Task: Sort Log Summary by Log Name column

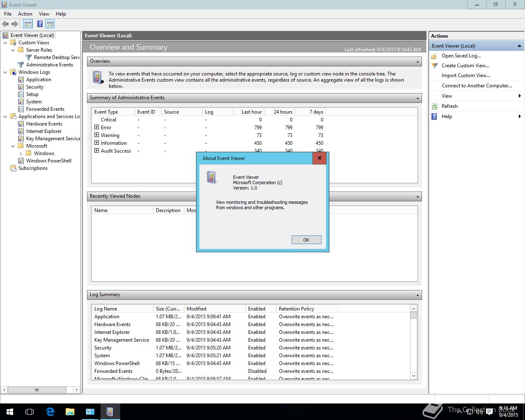Action: coord(122,309)
